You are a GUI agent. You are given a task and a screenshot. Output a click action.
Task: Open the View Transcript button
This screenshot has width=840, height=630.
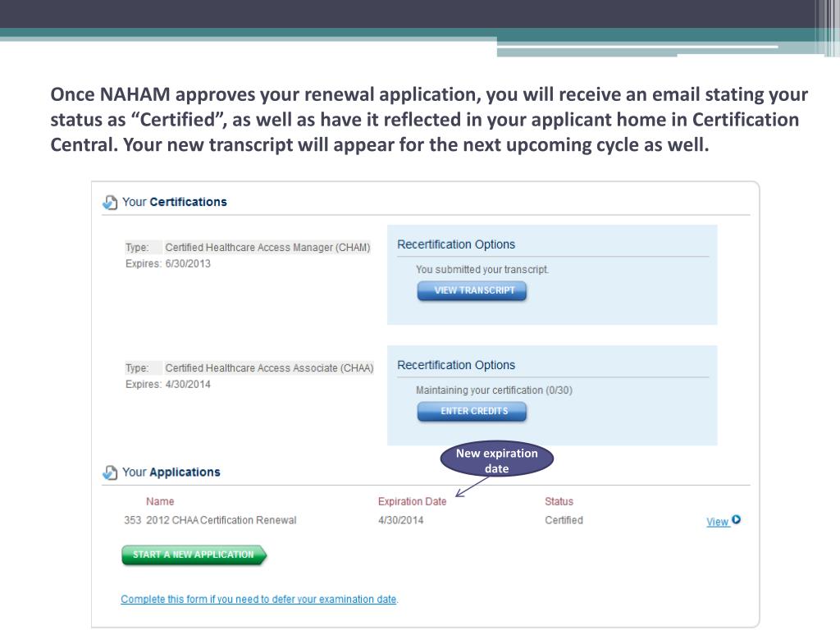pos(472,291)
